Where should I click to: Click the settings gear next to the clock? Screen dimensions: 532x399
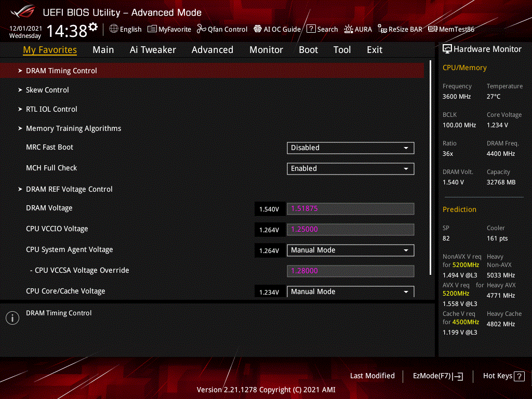pos(93,27)
